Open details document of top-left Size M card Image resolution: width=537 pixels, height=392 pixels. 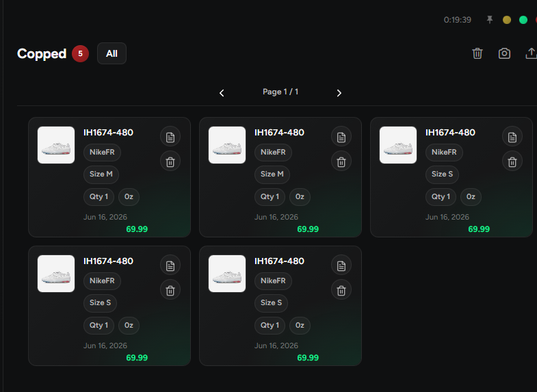pyautogui.click(x=170, y=137)
